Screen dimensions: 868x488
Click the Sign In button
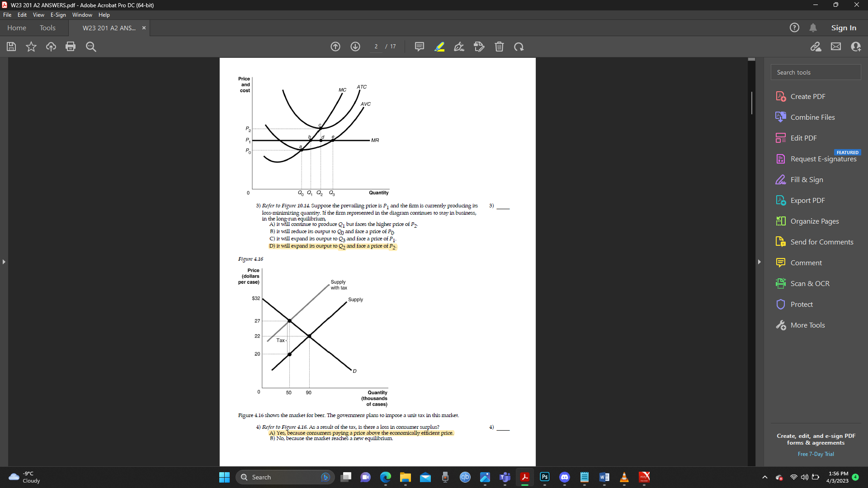point(843,28)
